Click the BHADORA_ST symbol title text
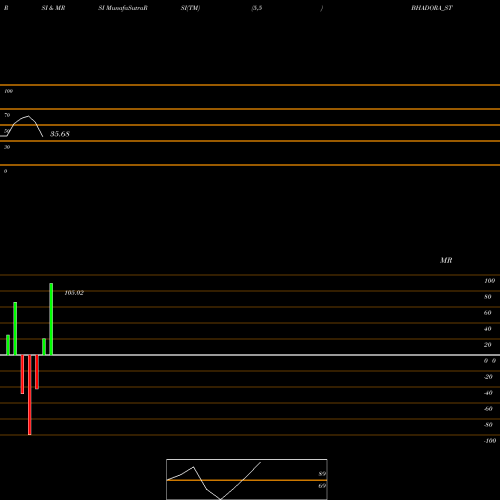 [432, 8]
